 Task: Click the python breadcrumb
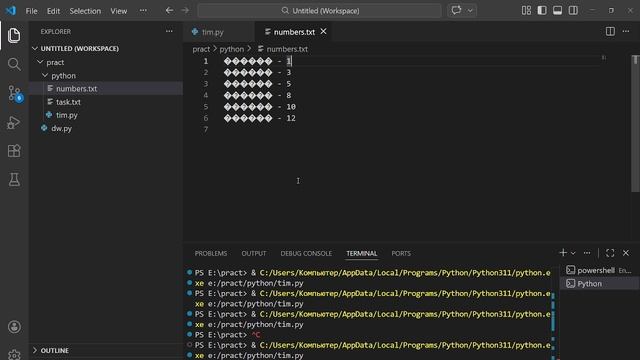231,49
